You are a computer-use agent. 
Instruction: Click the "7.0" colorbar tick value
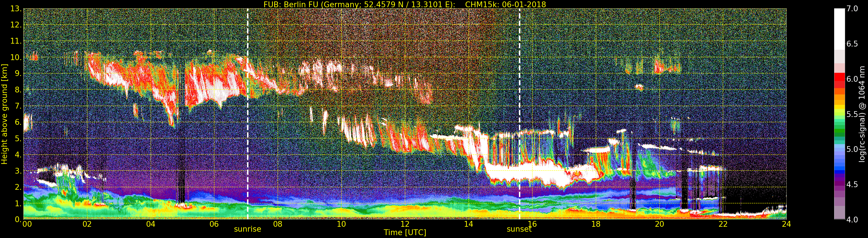[x=852, y=9]
